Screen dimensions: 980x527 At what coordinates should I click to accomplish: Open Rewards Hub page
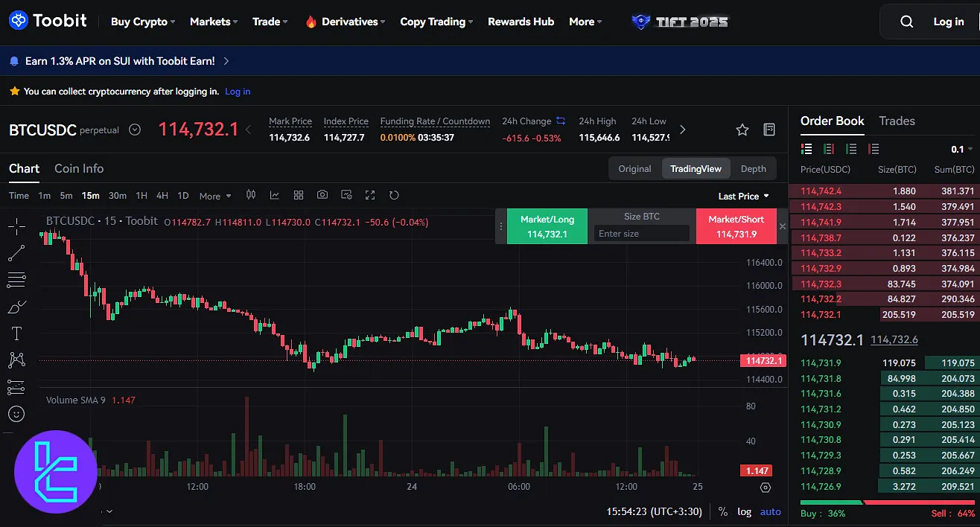coord(521,22)
